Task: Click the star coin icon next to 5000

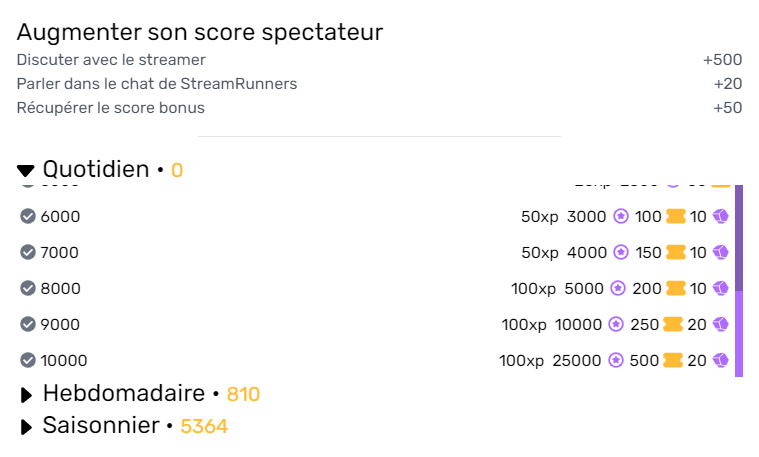Action: 618,288
